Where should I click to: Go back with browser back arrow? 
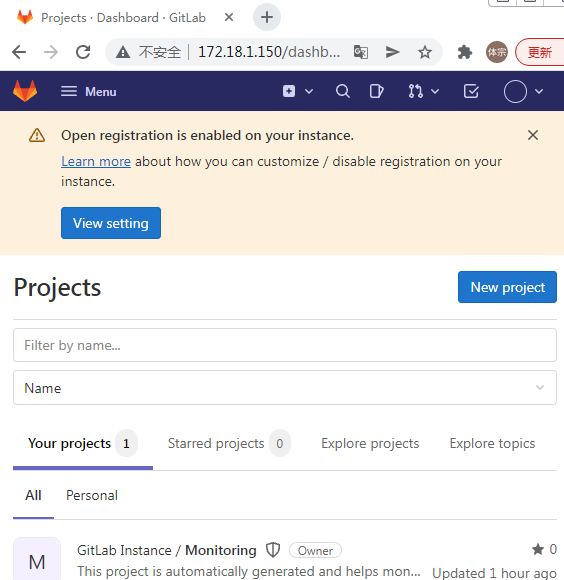click(x=19, y=52)
